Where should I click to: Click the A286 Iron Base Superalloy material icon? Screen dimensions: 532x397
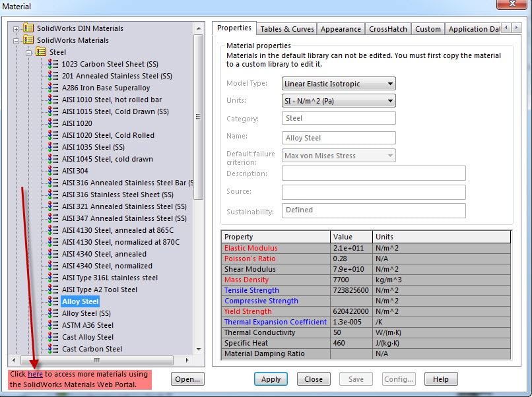tap(53, 88)
